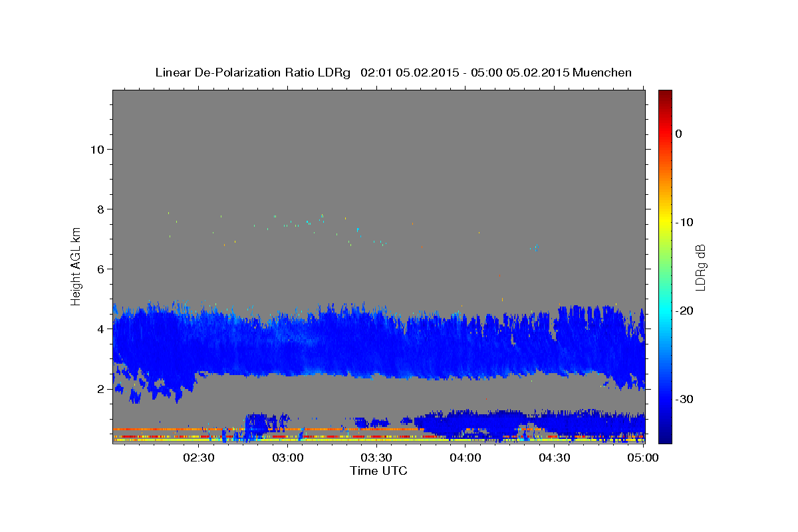Image resolution: width=798 pixels, height=532 pixels.
Task: Click the '02:01 05.02.2015' start time in title
Action: click(x=409, y=72)
